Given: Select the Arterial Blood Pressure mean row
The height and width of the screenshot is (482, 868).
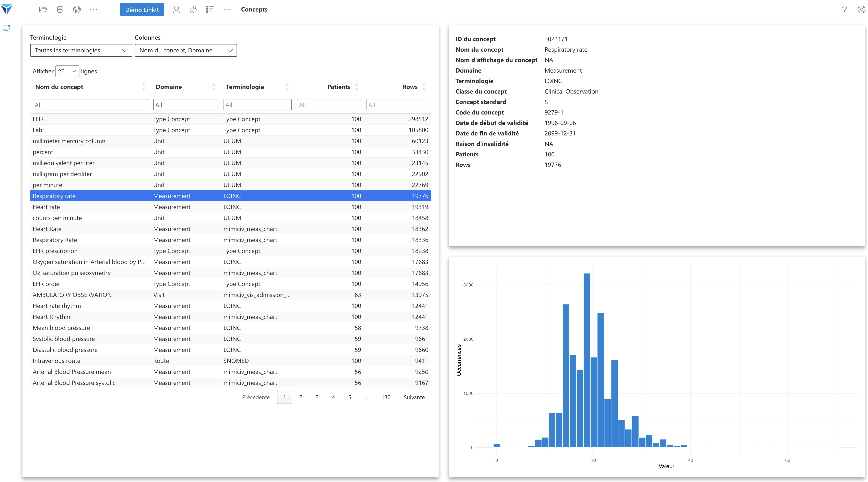Looking at the screenshot, I should point(230,372).
